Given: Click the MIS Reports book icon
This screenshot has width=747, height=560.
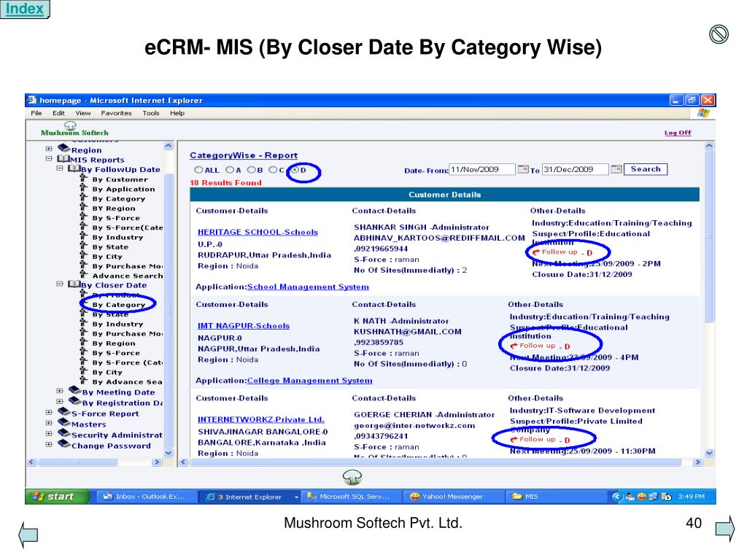Looking at the screenshot, I should (x=63, y=158).
